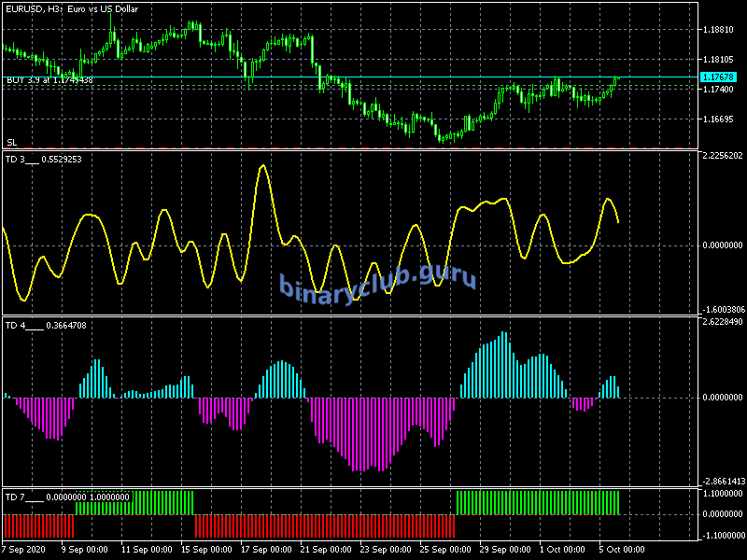Click the tallest peak of the yellow TD 3 line

click(x=263, y=166)
